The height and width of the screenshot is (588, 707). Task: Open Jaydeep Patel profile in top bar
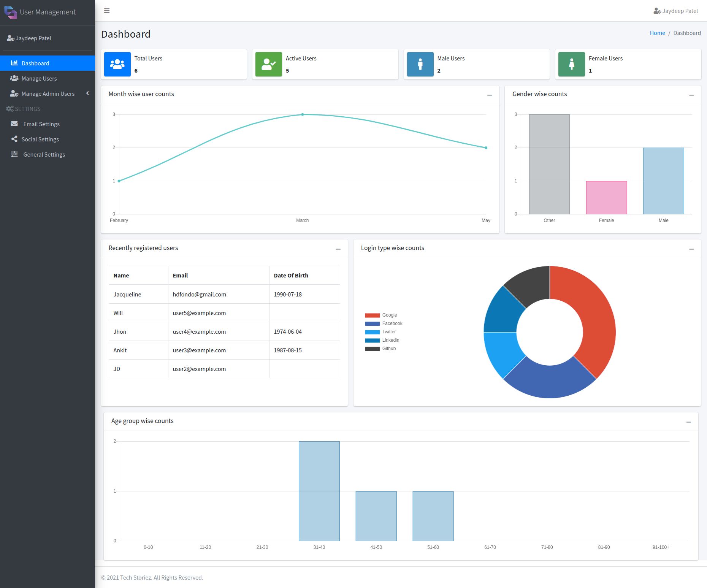(x=675, y=11)
